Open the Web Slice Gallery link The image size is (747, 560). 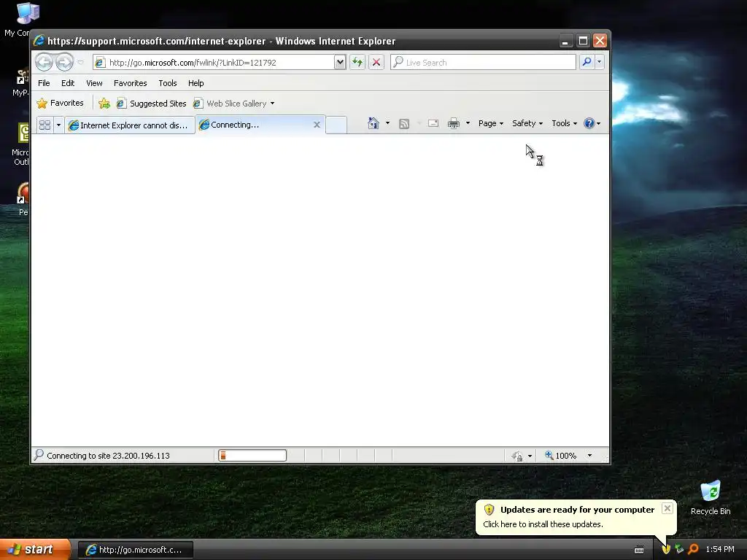point(231,104)
